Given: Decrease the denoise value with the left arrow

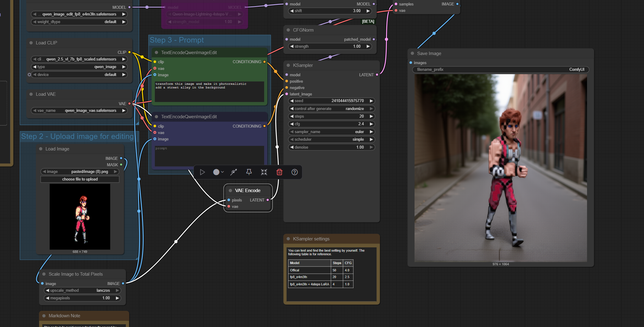Looking at the screenshot, I should [x=292, y=147].
